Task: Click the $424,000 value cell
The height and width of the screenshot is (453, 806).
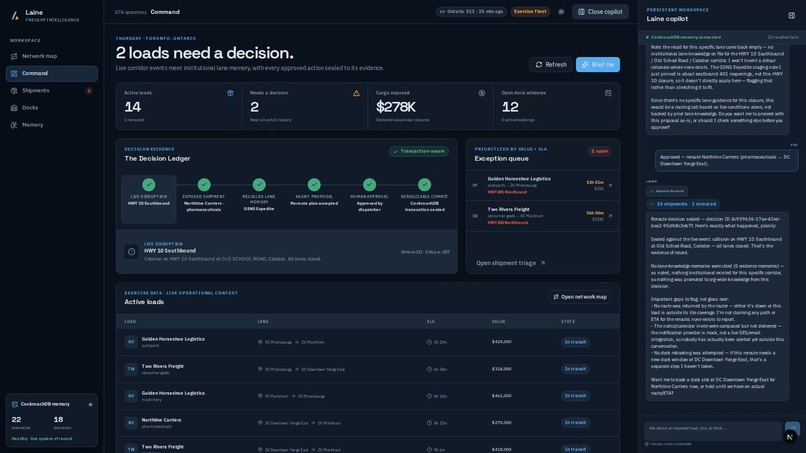Action: coord(501,341)
